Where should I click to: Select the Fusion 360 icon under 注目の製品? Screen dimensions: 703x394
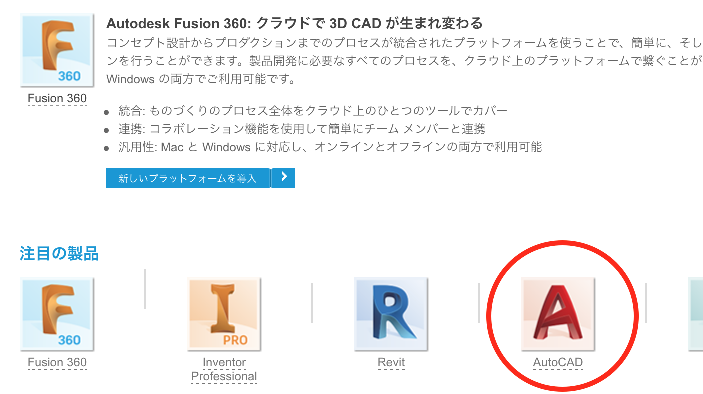57,314
